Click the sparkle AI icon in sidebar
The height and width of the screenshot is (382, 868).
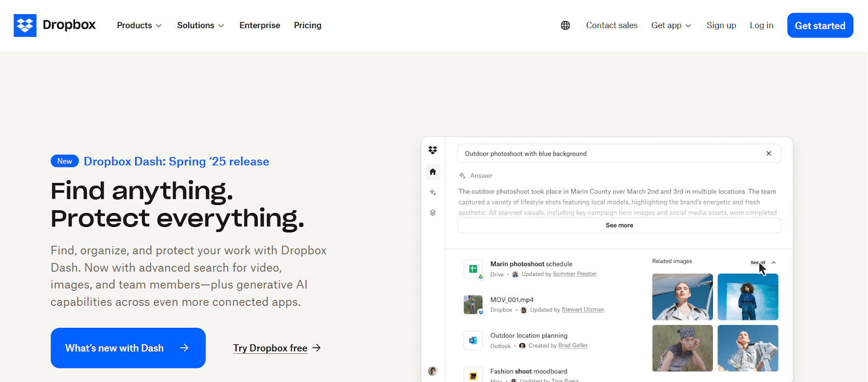[x=432, y=192]
